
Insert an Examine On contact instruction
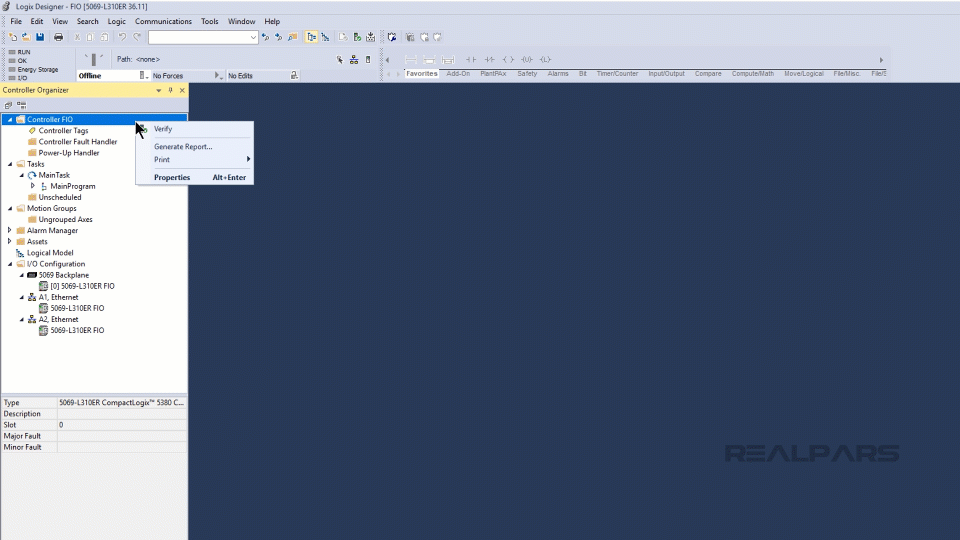(471, 59)
